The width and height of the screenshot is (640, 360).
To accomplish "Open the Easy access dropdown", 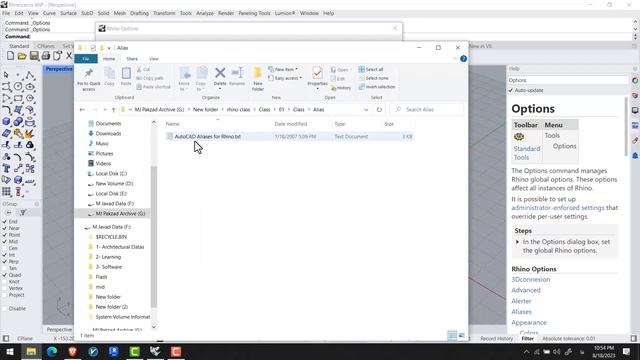I will [285, 78].
